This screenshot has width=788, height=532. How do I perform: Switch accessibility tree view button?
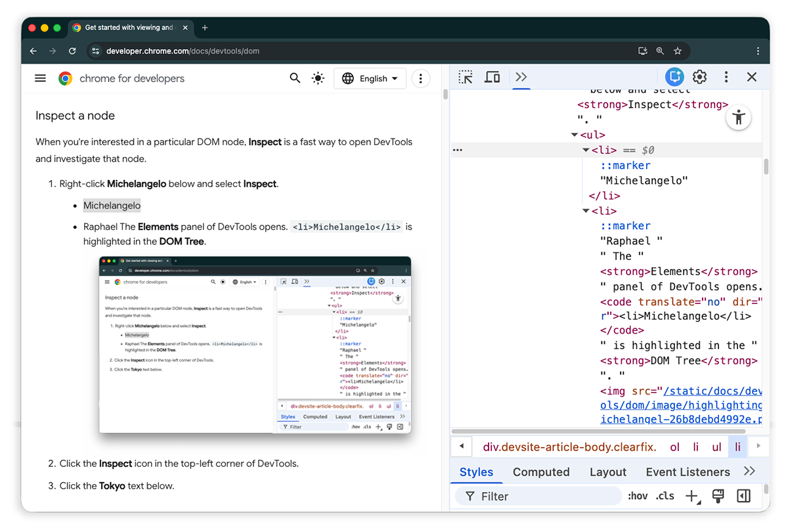pyautogui.click(x=739, y=118)
